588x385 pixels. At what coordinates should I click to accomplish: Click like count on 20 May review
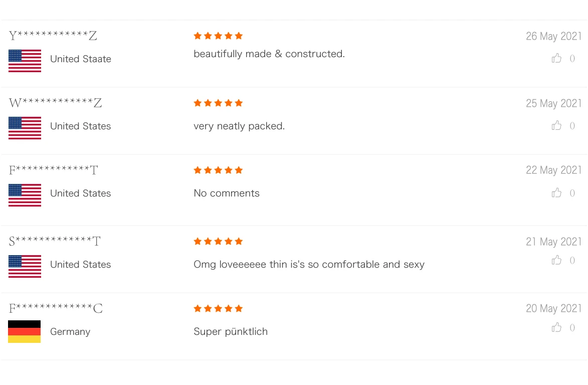point(572,328)
